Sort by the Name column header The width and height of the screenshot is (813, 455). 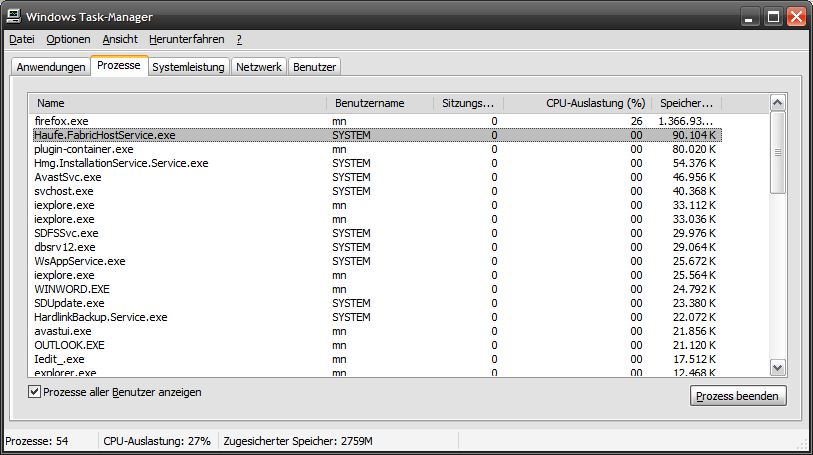click(x=177, y=103)
